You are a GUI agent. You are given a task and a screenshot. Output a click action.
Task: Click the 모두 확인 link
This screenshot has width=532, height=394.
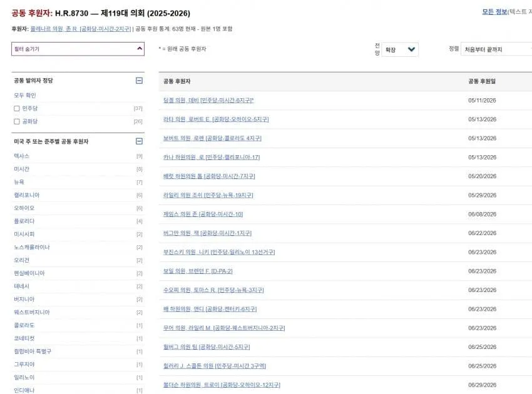click(x=25, y=95)
